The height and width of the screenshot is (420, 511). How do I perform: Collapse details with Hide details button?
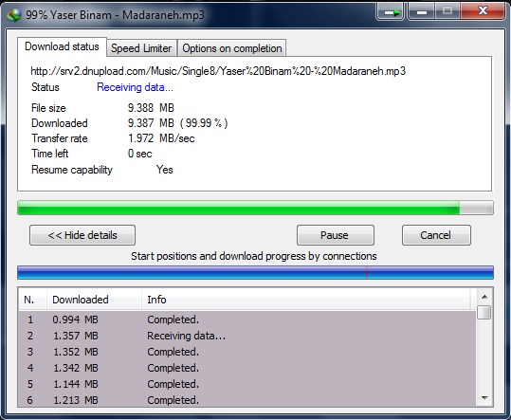point(82,235)
